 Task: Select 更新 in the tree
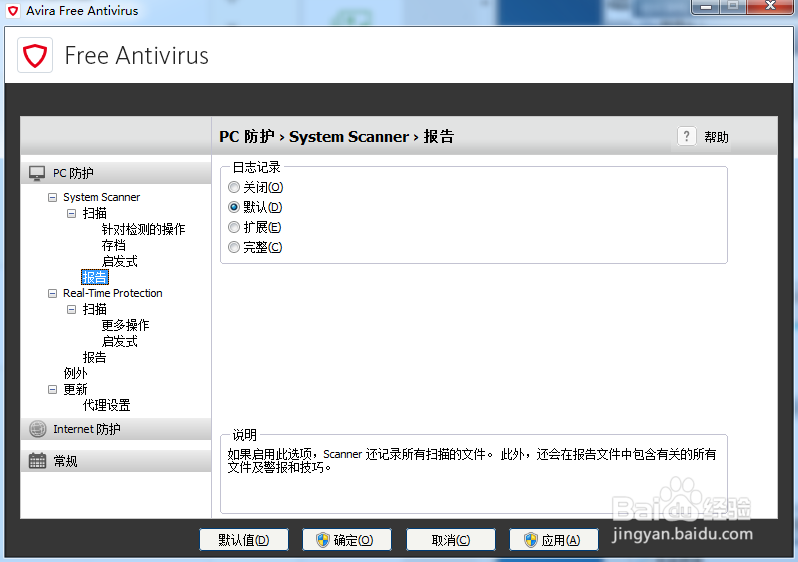(75, 389)
